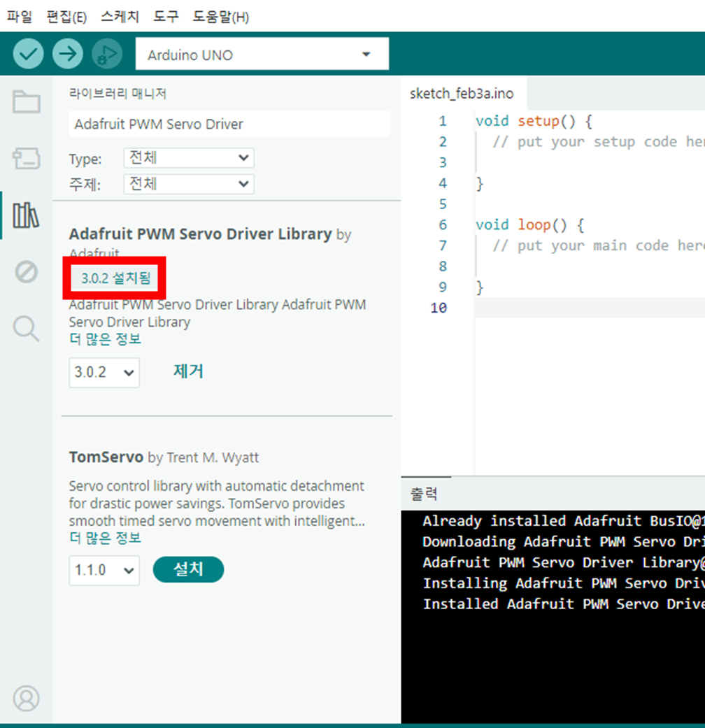This screenshot has width=705, height=728.
Task: Click the Upload arrow icon
Action: click(67, 55)
